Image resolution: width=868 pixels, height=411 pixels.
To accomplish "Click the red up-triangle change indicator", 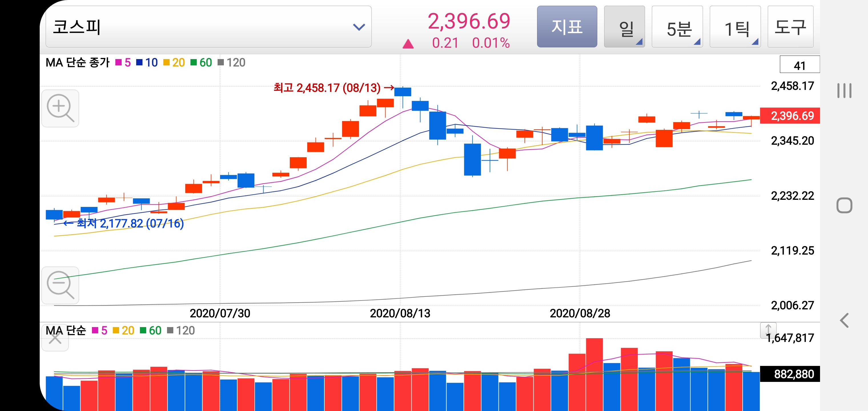I will click(408, 44).
